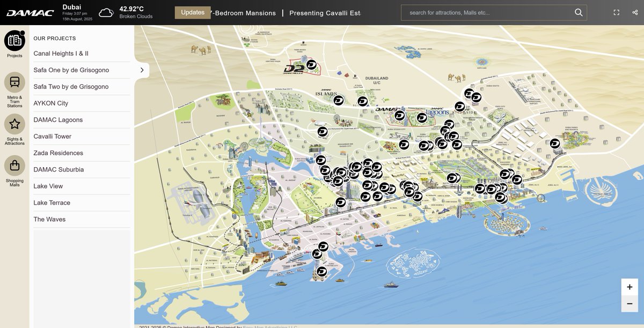Select the DAMAC Hills map marker
644x328 pixels.
pos(399,115)
